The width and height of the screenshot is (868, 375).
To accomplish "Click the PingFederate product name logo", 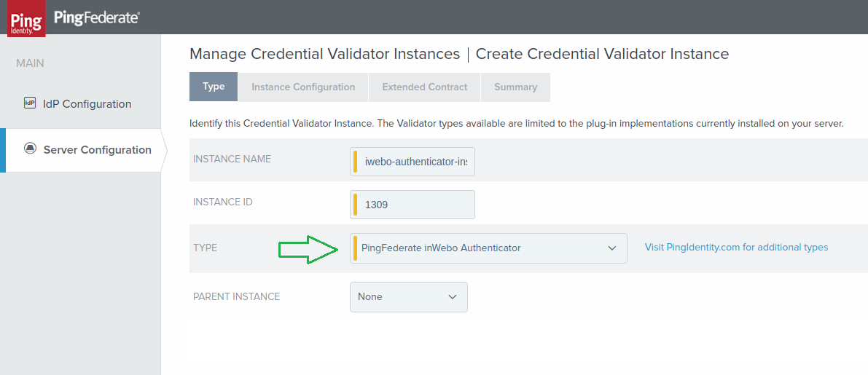I will pos(97,17).
